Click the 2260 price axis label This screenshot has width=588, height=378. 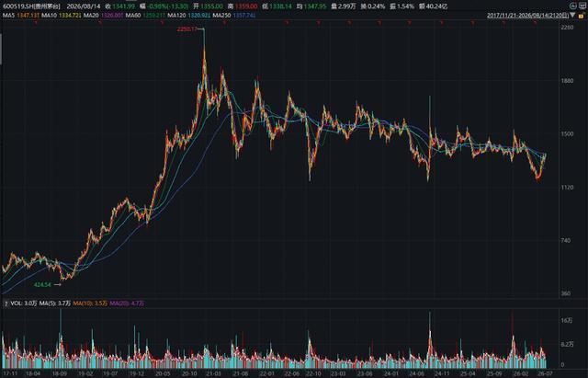568,28
